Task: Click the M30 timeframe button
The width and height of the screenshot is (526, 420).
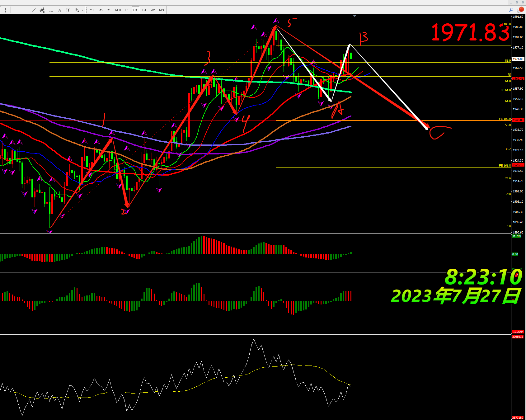Action: [x=118, y=10]
